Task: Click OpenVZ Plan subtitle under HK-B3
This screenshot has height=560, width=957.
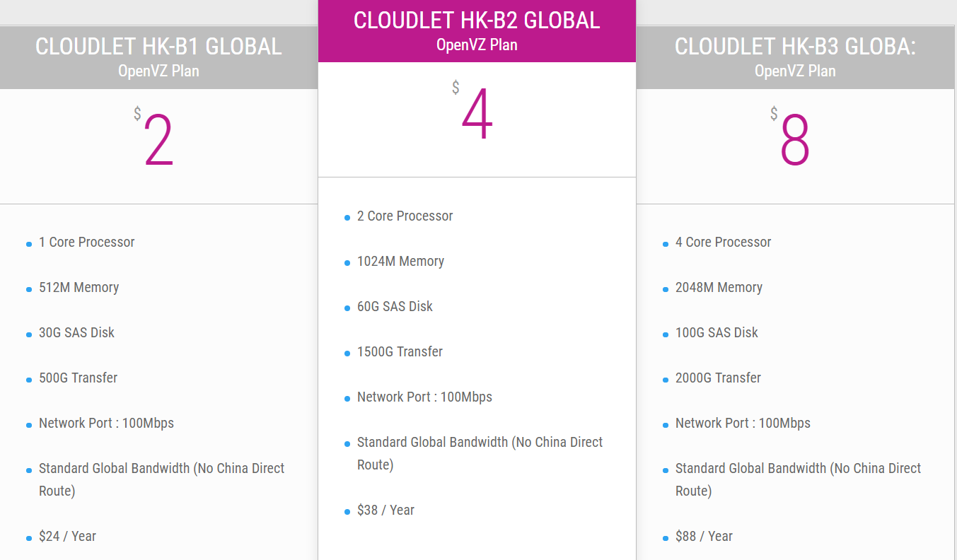Action: point(795,71)
